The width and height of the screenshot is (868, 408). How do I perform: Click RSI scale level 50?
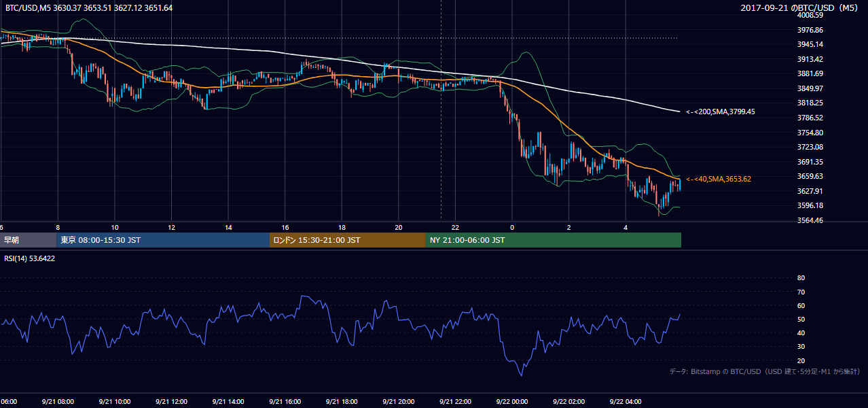[x=801, y=319]
